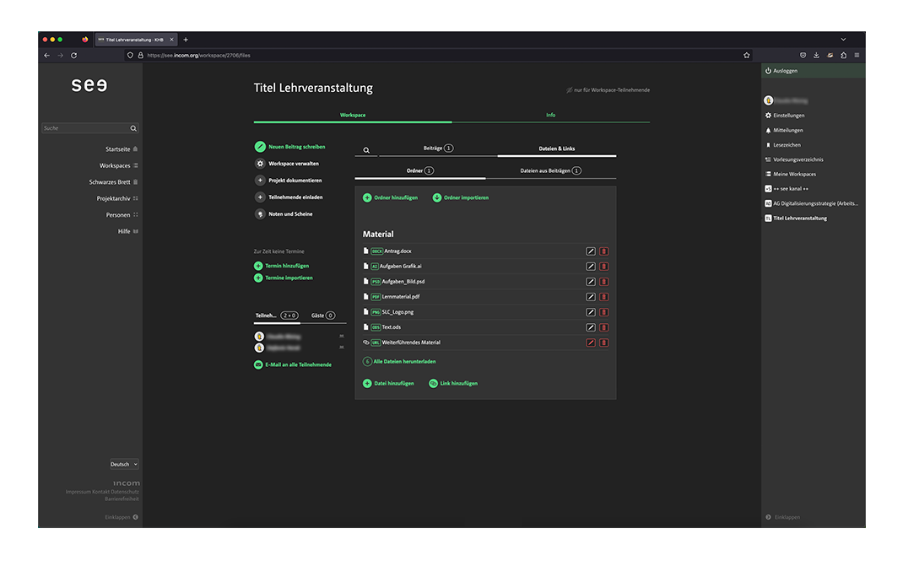Click the search magnifier above the file list
The image size is (903, 588).
click(366, 150)
